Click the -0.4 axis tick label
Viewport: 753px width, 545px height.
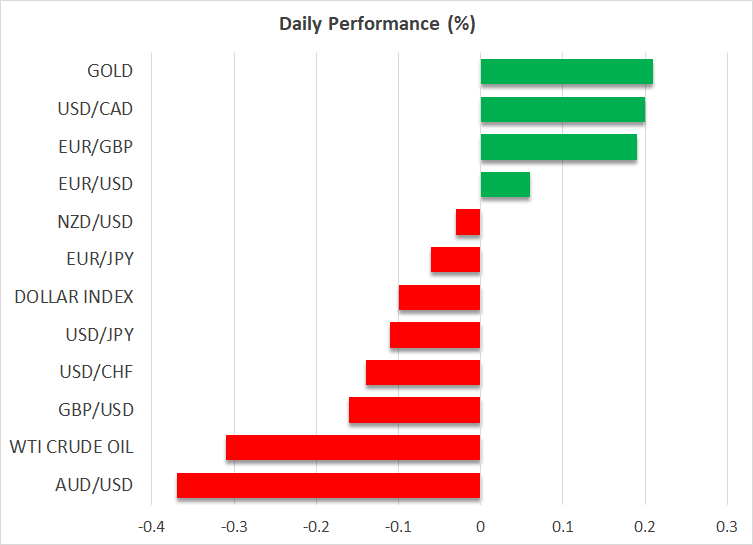coord(151,526)
